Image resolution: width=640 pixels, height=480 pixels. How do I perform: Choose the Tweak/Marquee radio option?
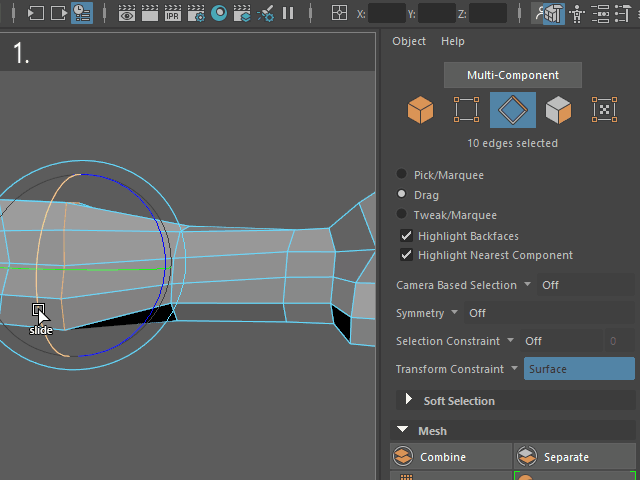[402, 215]
